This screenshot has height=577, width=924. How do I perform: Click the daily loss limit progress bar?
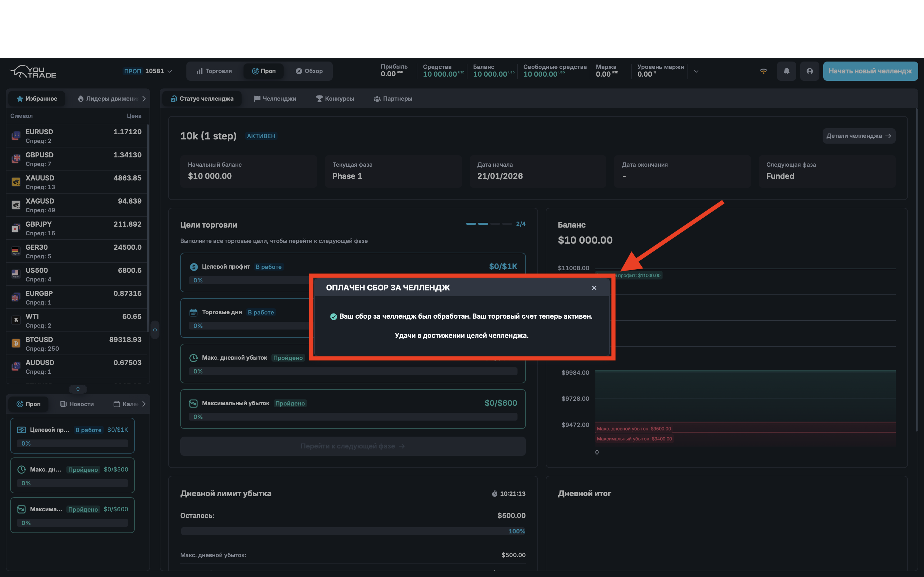[353, 531]
